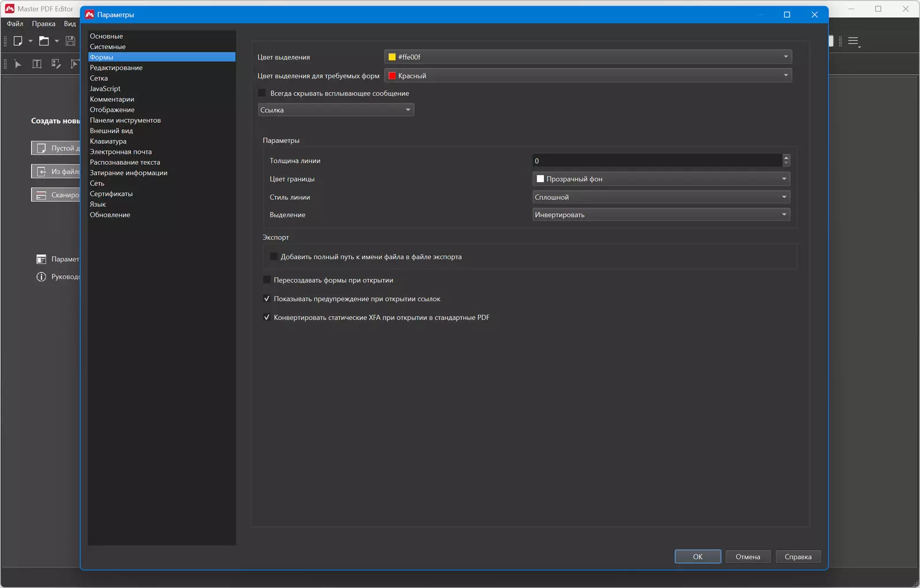Select 'Сертификаты' settings category
This screenshot has width=920, height=588.
pos(162,194)
